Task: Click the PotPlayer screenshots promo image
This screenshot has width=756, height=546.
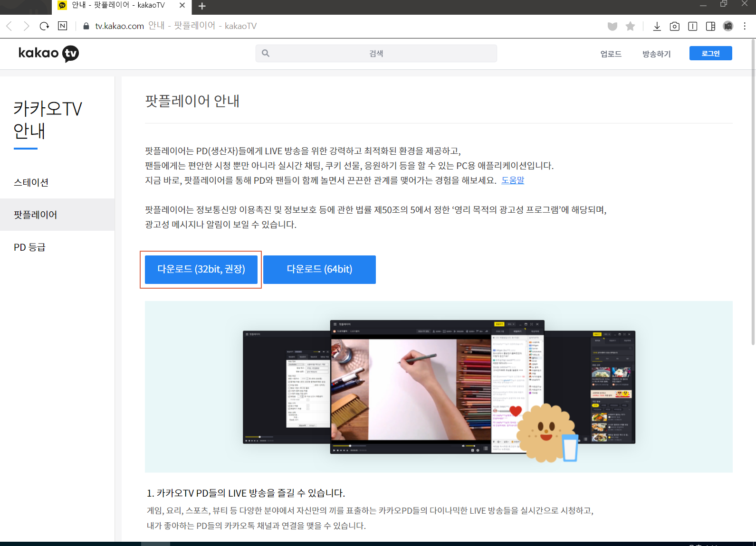Action: (x=439, y=386)
